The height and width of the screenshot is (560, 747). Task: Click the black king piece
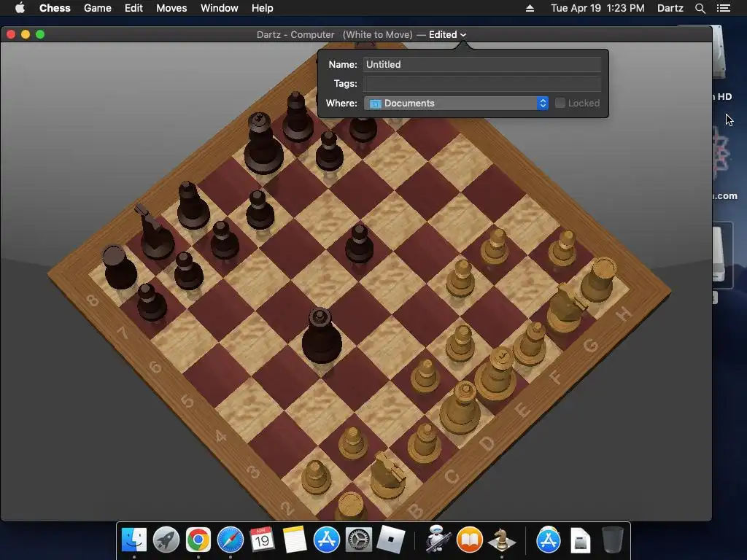(x=263, y=144)
